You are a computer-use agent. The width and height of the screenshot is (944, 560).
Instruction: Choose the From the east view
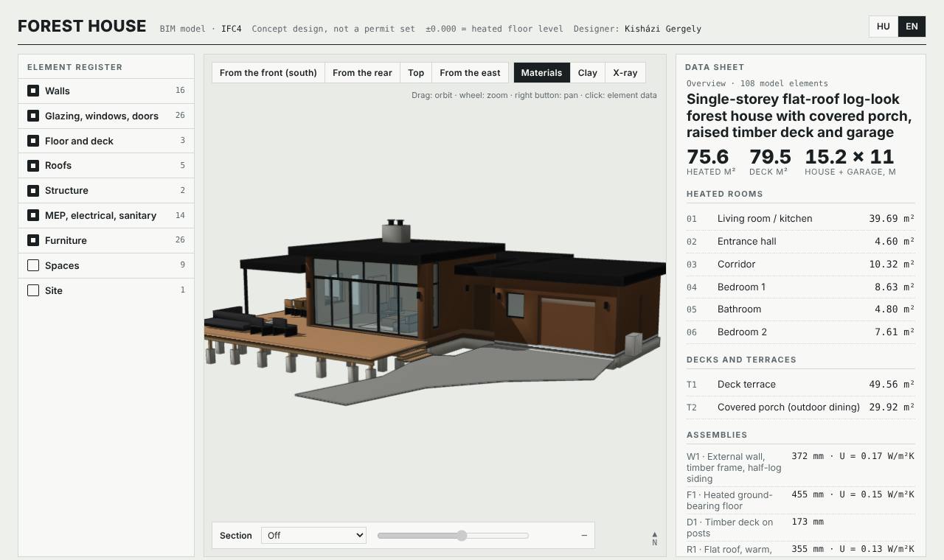[x=470, y=73]
